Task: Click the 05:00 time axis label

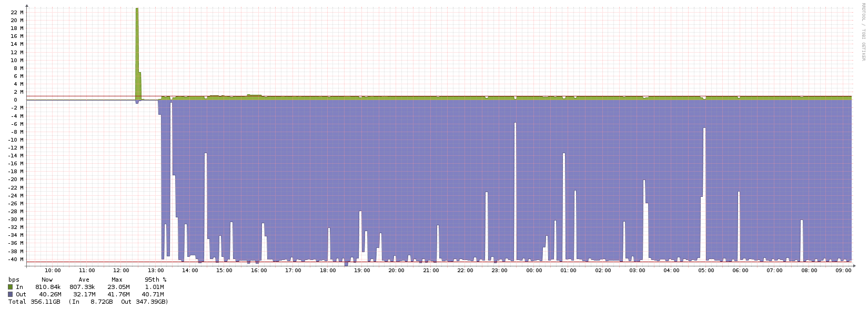Action: click(x=706, y=271)
